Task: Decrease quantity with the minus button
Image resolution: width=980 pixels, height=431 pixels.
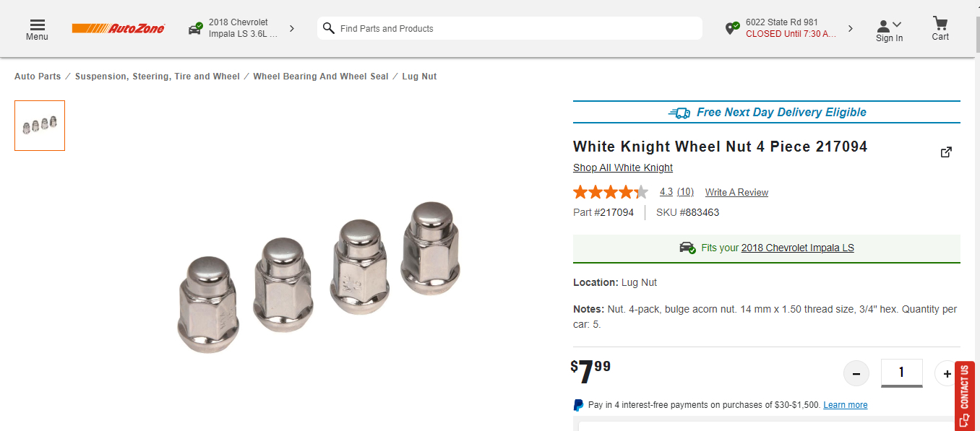Action: click(x=856, y=373)
